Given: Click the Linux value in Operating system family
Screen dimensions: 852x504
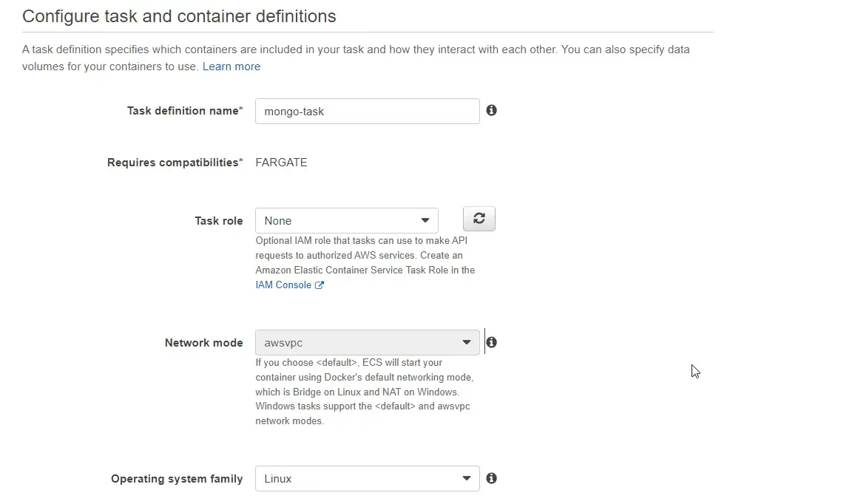Looking at the screenshot, I should pos(277,478).
